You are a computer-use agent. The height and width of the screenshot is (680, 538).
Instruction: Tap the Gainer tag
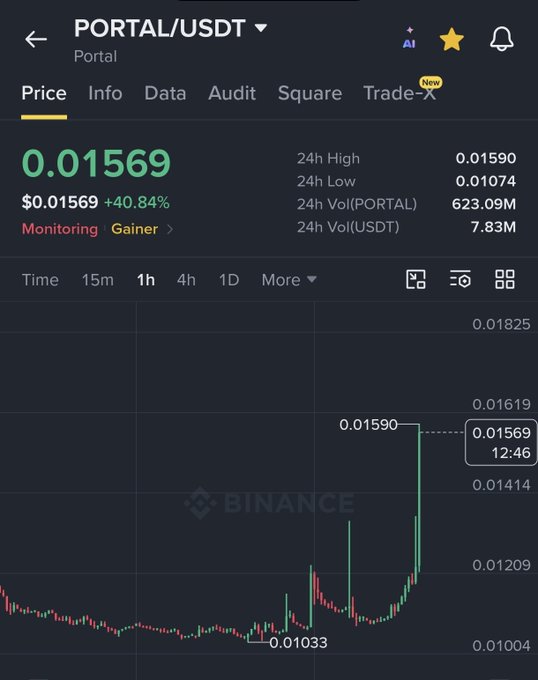134,229
